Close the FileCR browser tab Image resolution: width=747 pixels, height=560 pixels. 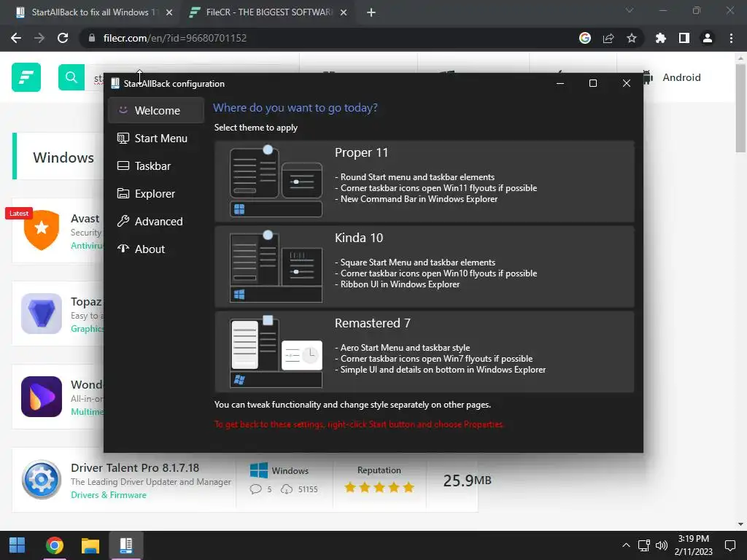click(x=344, y=13)
